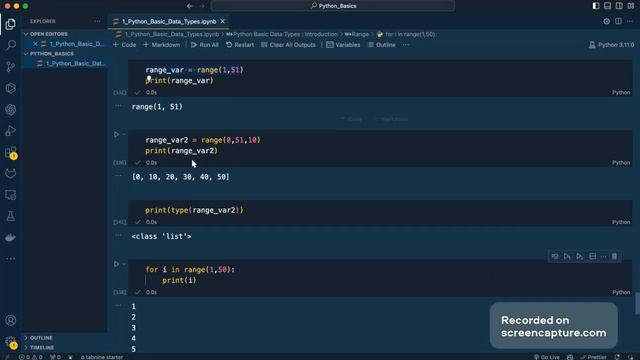Select the Python 3.11.0 kernel picker
Viewport: 640px width, 360px height.
point(611,45)
